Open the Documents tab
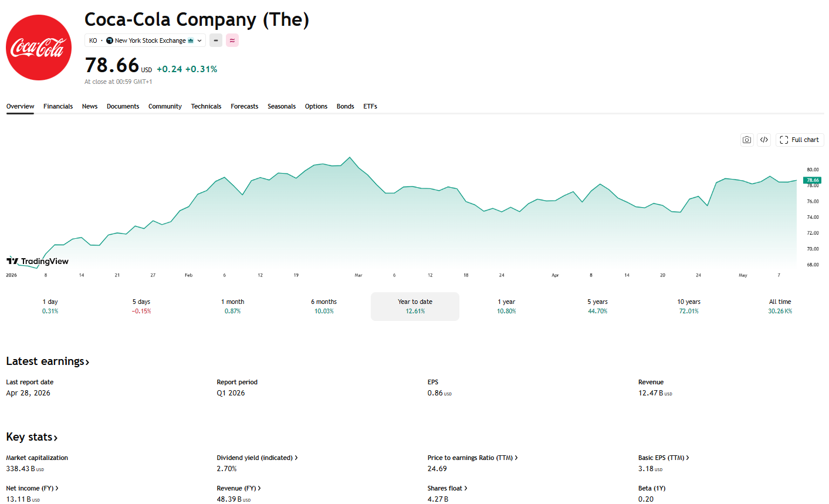The height and width of the screenshot is (504, 829). tap(123, 106)
